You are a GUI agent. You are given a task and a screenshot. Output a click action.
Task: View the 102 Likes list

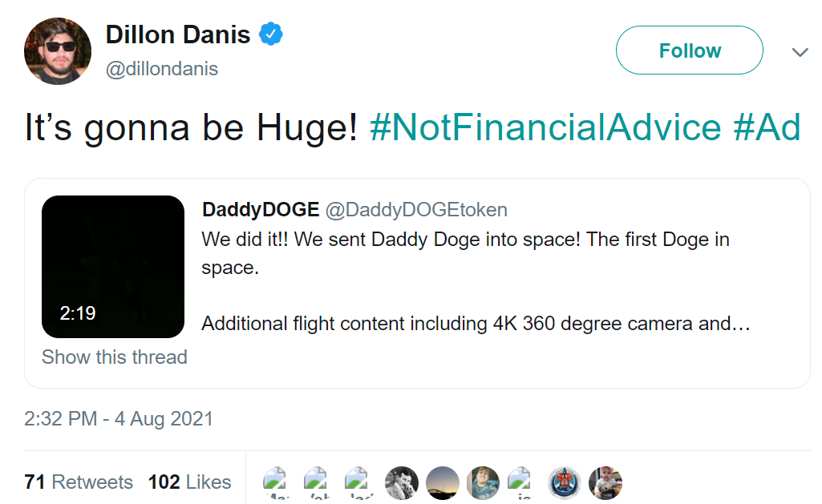[189, 482]
